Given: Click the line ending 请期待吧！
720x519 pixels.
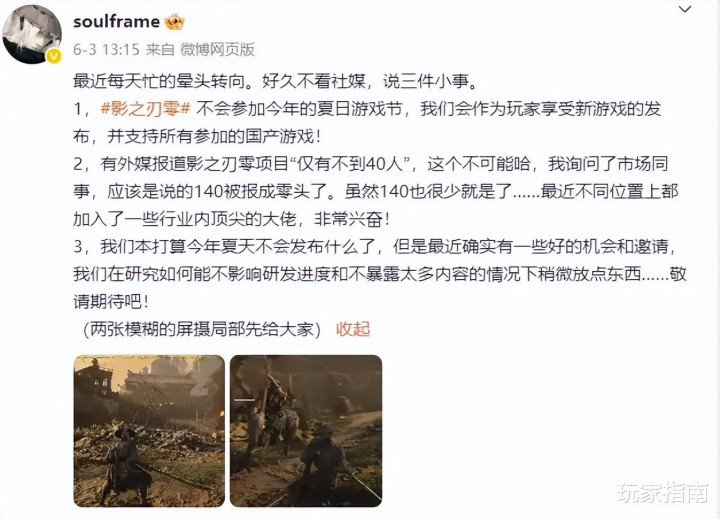Looking at the screenshot, I should [111, 302].
